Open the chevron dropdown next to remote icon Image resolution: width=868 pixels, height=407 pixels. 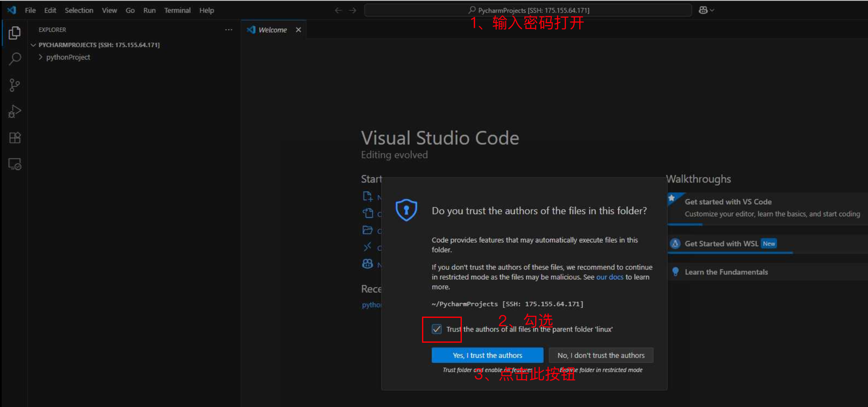(712, 10)
